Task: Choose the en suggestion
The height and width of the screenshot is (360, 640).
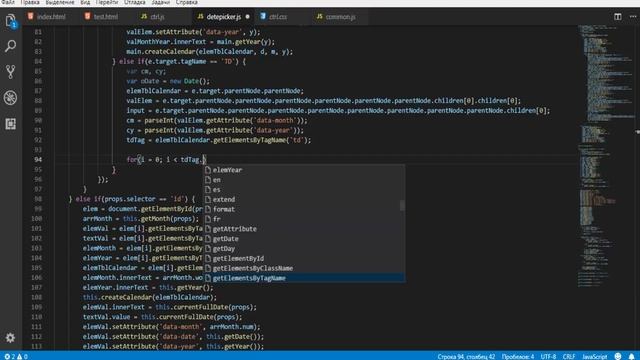Action: (x=304, y=180)
